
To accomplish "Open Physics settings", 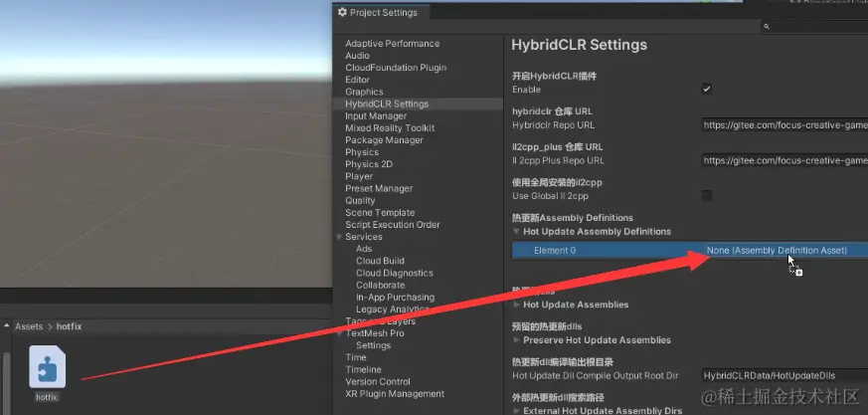I will (362, 152).
